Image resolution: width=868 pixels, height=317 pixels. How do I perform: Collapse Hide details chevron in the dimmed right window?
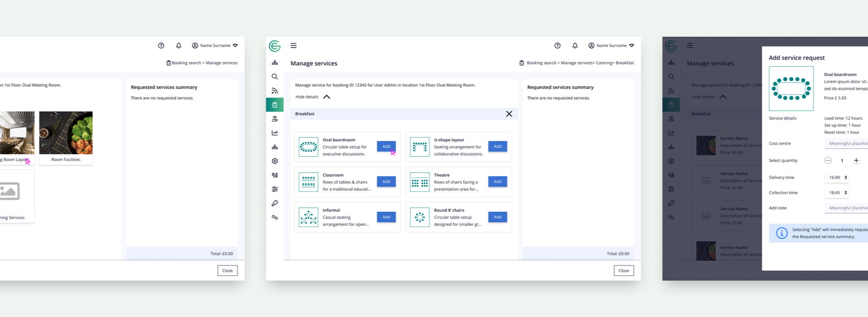click(723, 97)
